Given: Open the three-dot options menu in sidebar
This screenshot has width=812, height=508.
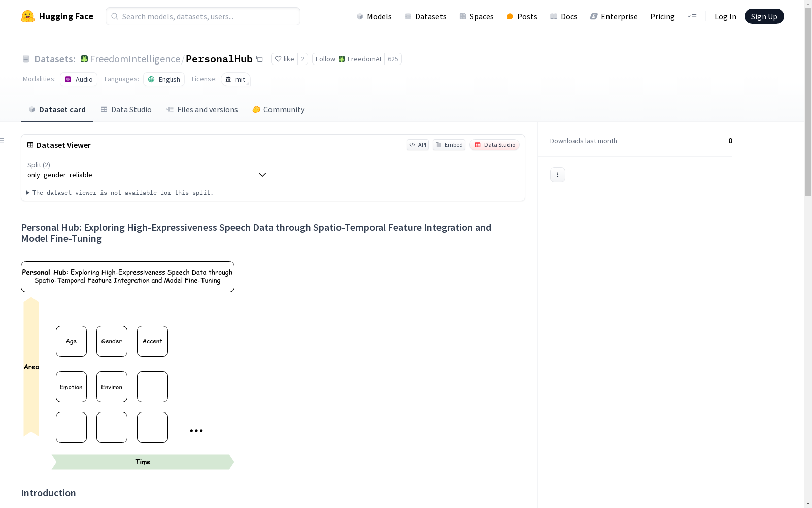Looking at the screenshot, I should click(558, 175).
